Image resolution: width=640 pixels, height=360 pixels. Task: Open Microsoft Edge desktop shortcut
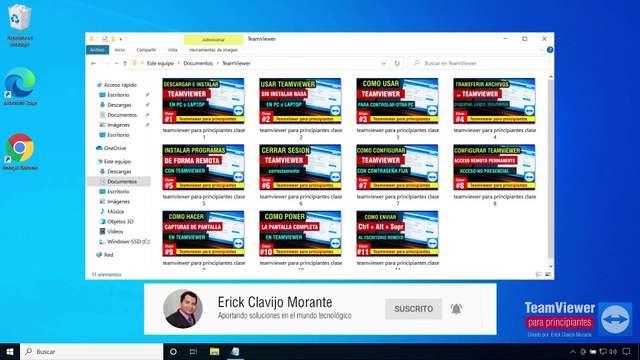point(20,87)
